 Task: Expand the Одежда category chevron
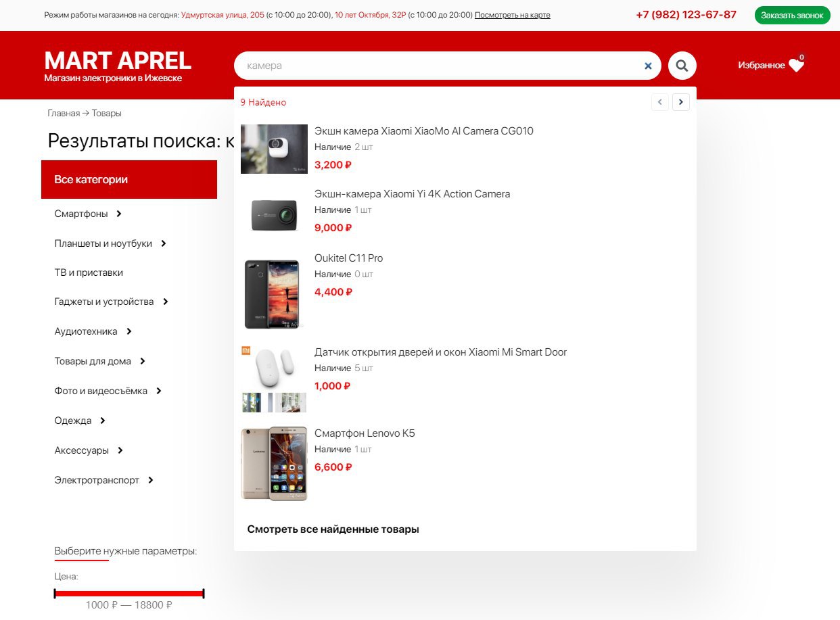coord(103,421)
